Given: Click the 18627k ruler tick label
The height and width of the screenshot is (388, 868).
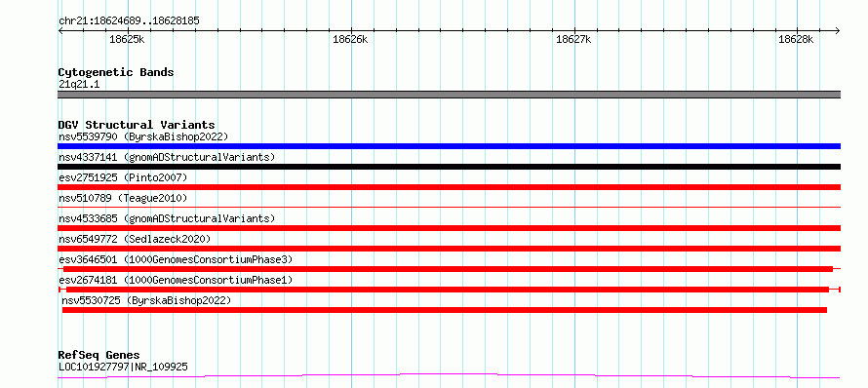Looking at the screenshot, I should (x=572, y=39).
